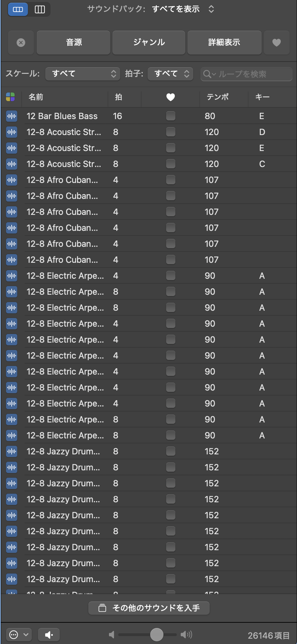
Task: Click loop icon of 12-8 Acoustic Str key D
Action: point(12,132)
